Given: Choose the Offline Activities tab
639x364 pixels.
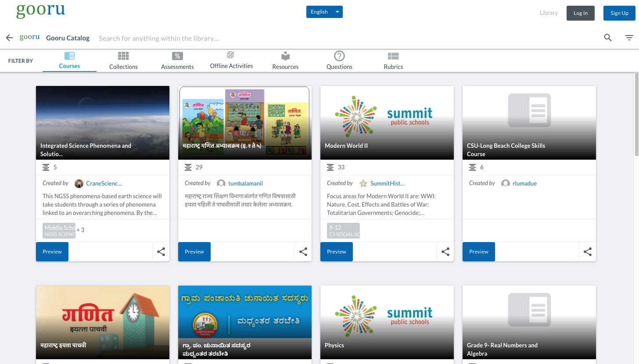Looking at the screenshot, I should (231, 61).
